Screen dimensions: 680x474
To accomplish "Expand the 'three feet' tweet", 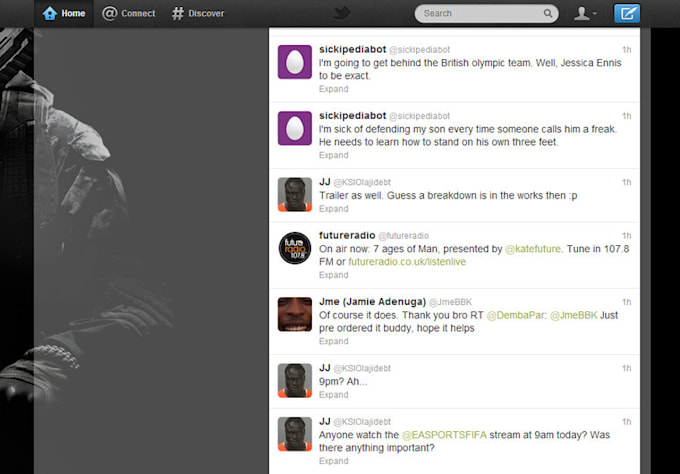I will pos(333,155).
